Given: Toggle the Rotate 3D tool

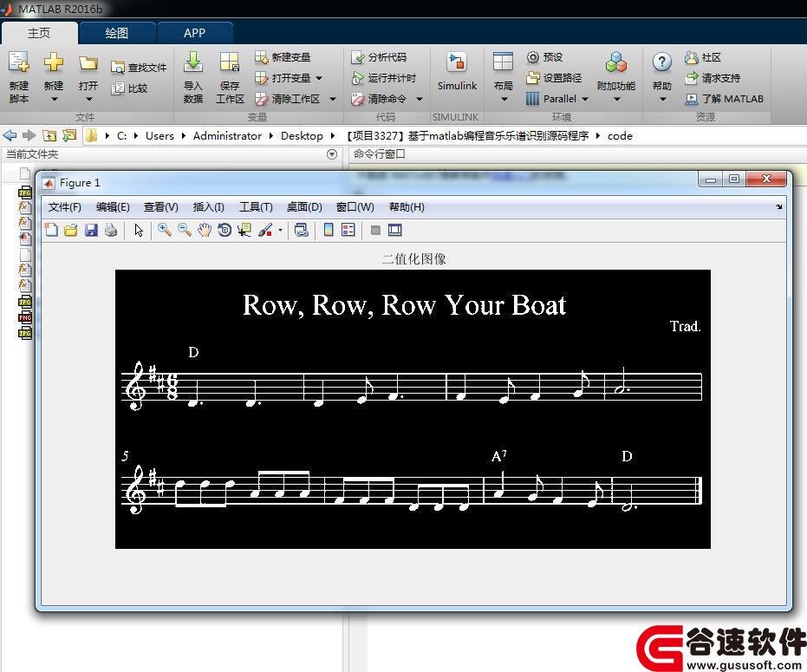Looking at the screenshot, I should pyautogui.click(x=225, y=230).
